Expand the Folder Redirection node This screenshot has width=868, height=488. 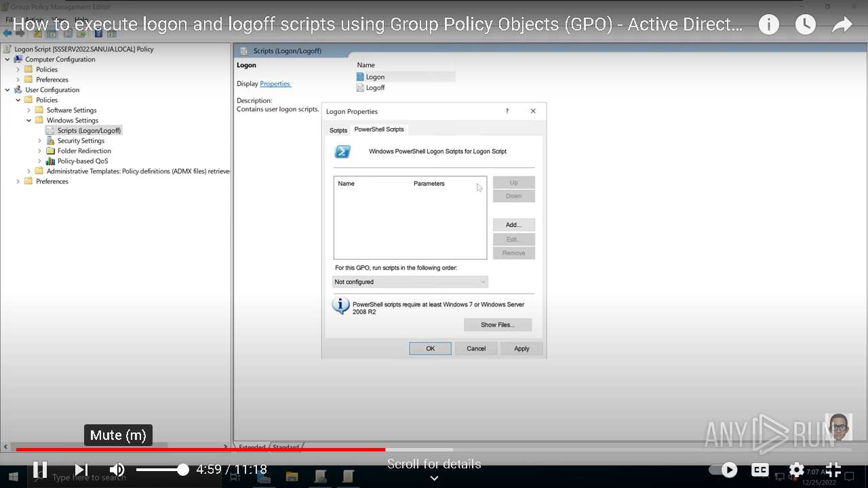point(40,150)
